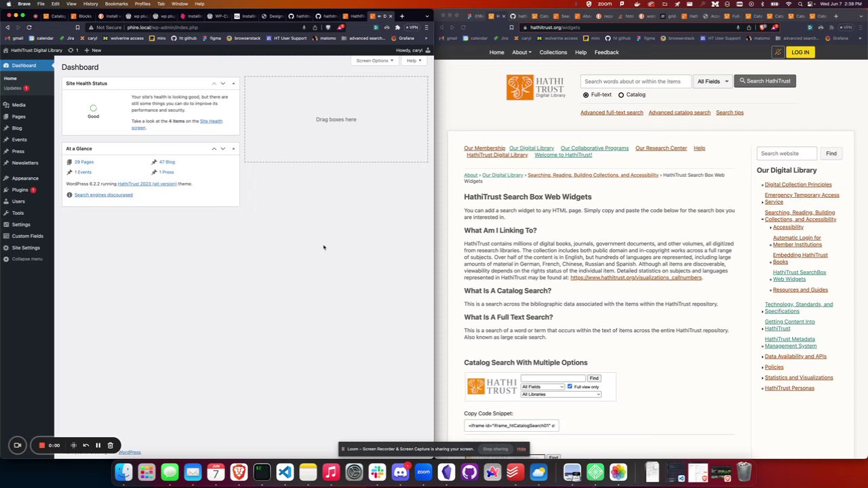Reload the phire.local browser page
Image resolution: width=868 pixels, height=488 pixels.
coord(29,27)
